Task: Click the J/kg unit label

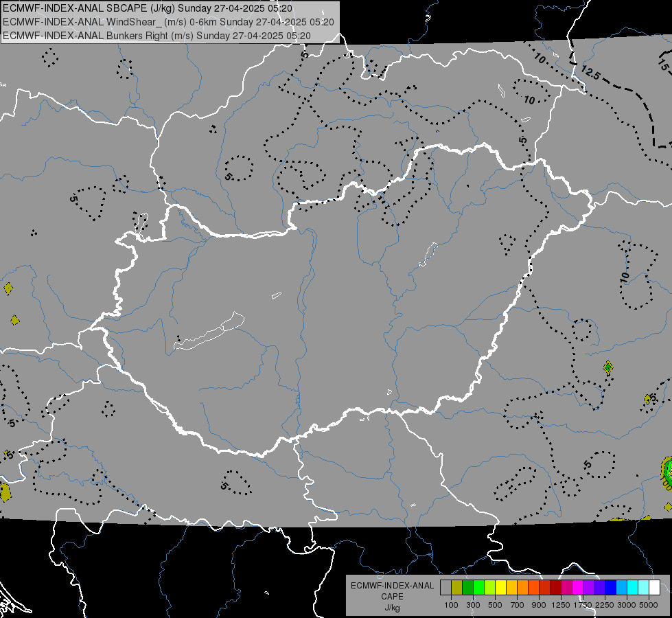Action: tap(392, 608)
